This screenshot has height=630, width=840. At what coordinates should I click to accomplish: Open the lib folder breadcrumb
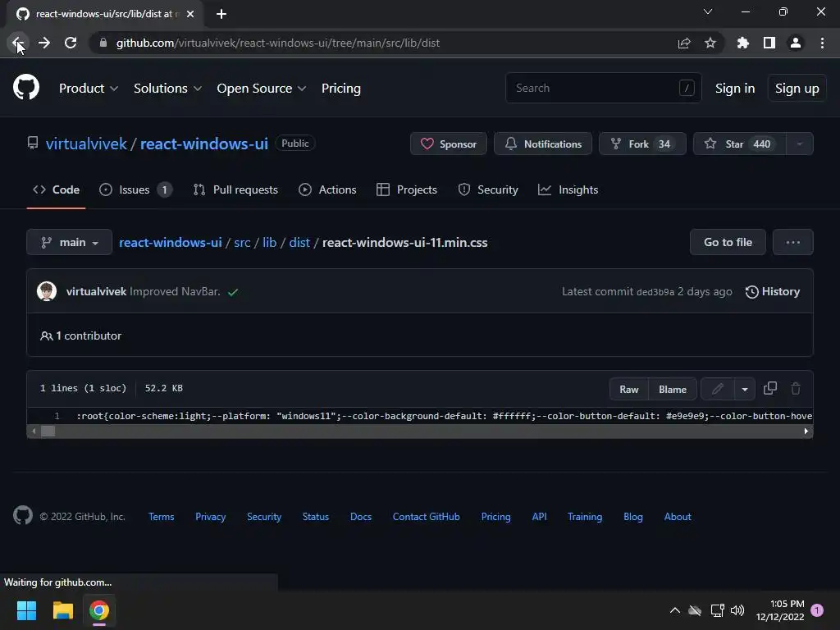(269, 242)
